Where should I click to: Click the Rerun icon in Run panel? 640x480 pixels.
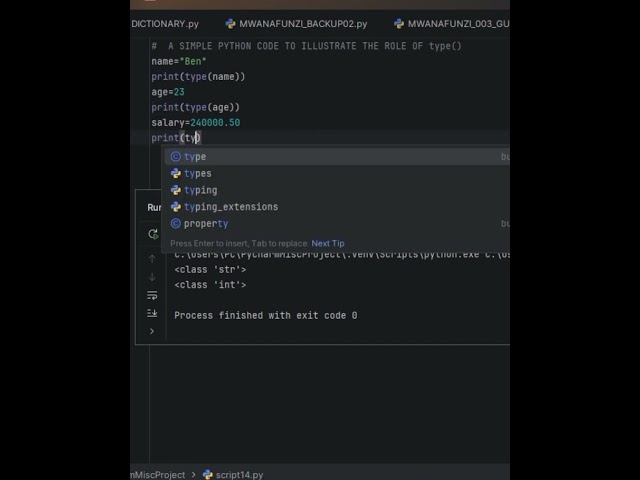coord(153,234)
